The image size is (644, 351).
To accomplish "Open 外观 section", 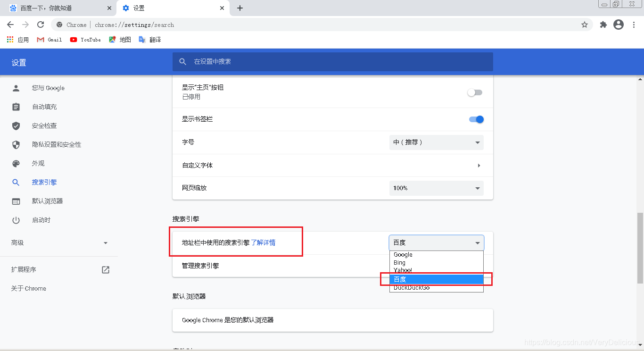I will click(38, 163).
